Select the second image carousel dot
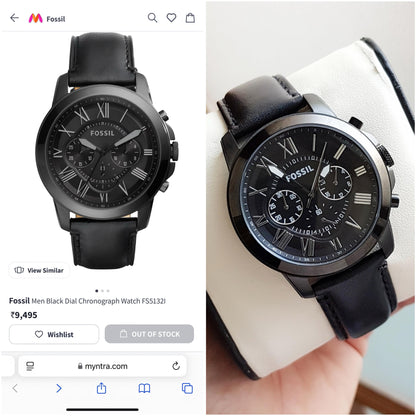This screenshot has width=416, height=416. click(x=102, y=291)
